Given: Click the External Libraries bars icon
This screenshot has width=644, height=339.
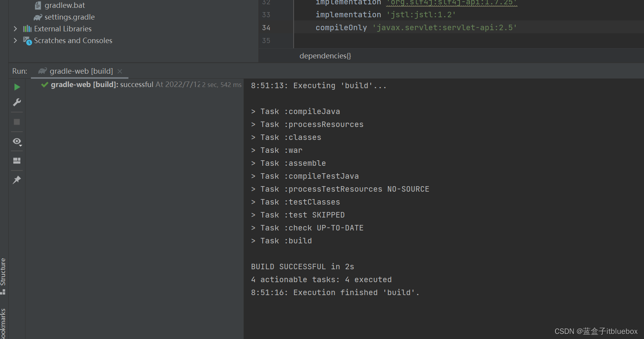Looking at the screenshot, I should 27,29.
